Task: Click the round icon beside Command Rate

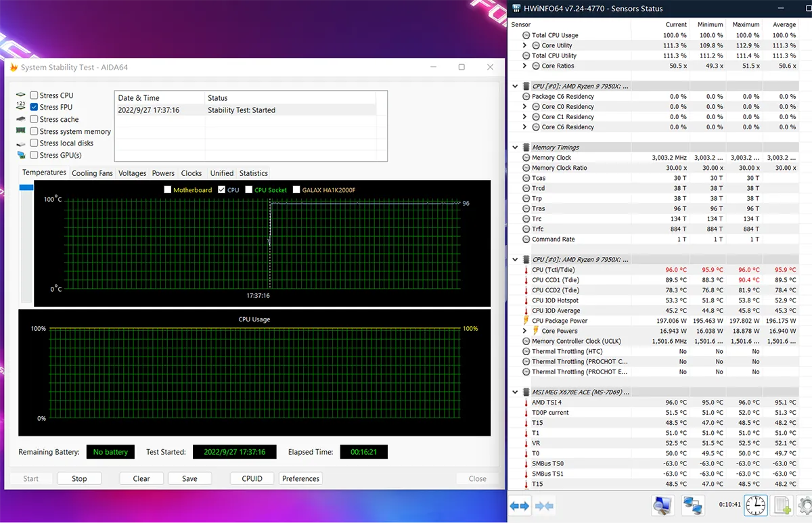Action: pyautogui.click(x=526, y=240)
